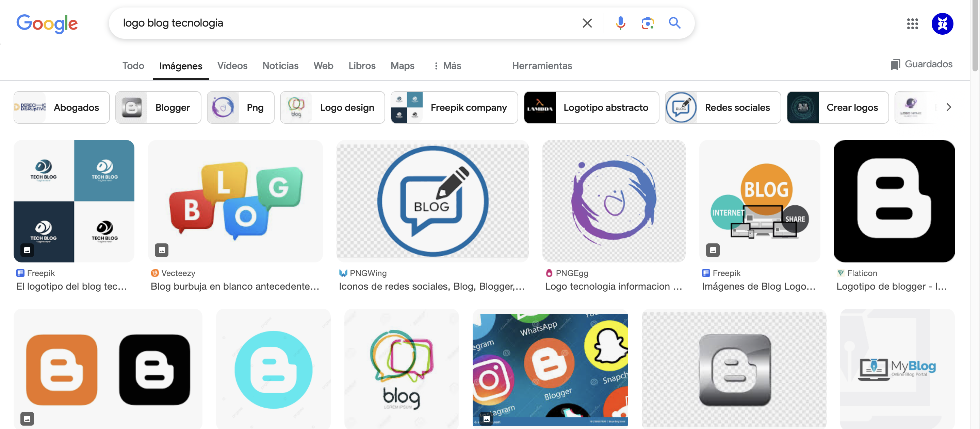Image resolution: width=980 pixels, height=429 pixels.
Task: Filter by the Redes sociales chip
Action: [723, 107]
